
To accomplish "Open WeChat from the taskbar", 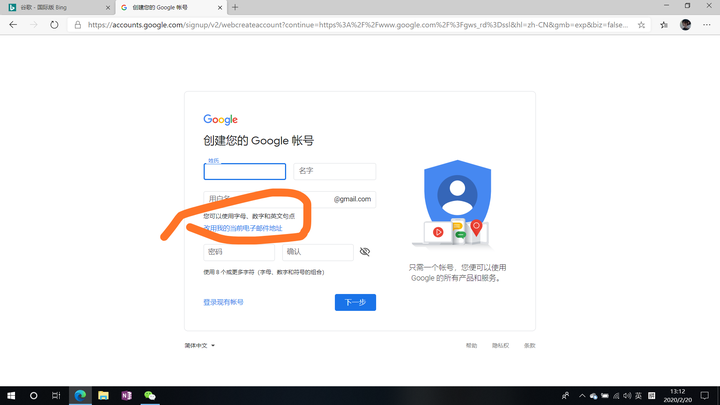I will click(x=150, y=395).
